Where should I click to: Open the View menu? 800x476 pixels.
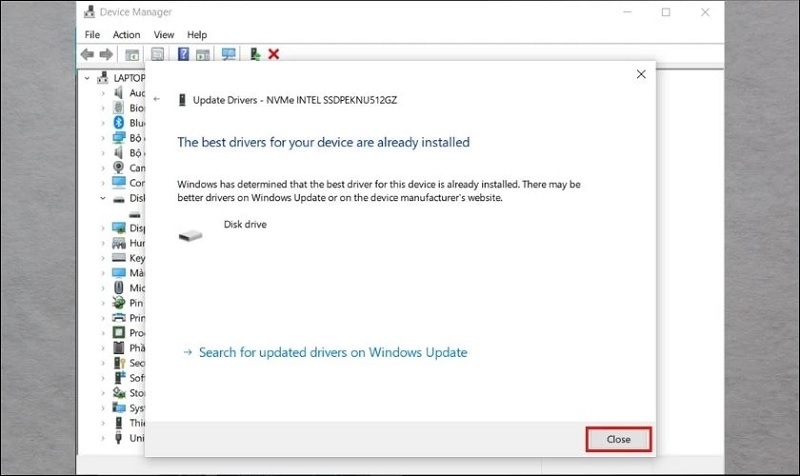point(164,34)
